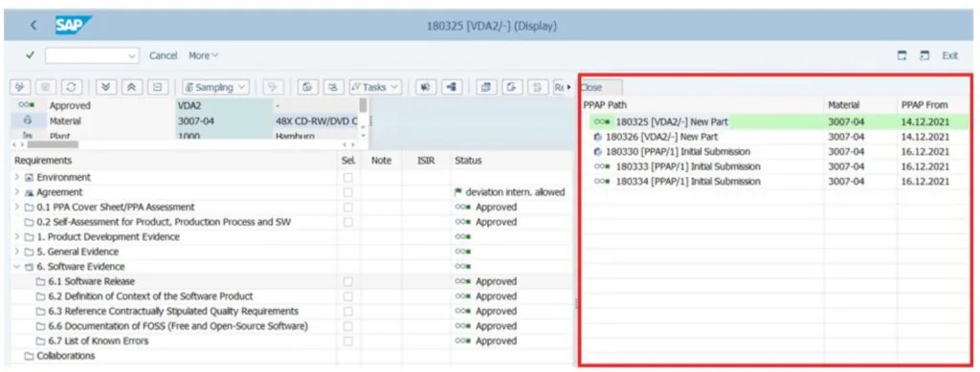Click the status icon of 1. Product Development Evidence

point(463,237)
